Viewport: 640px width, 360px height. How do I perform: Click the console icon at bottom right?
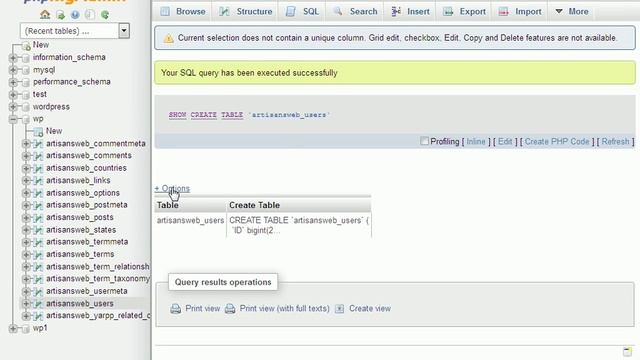point(627,352)
